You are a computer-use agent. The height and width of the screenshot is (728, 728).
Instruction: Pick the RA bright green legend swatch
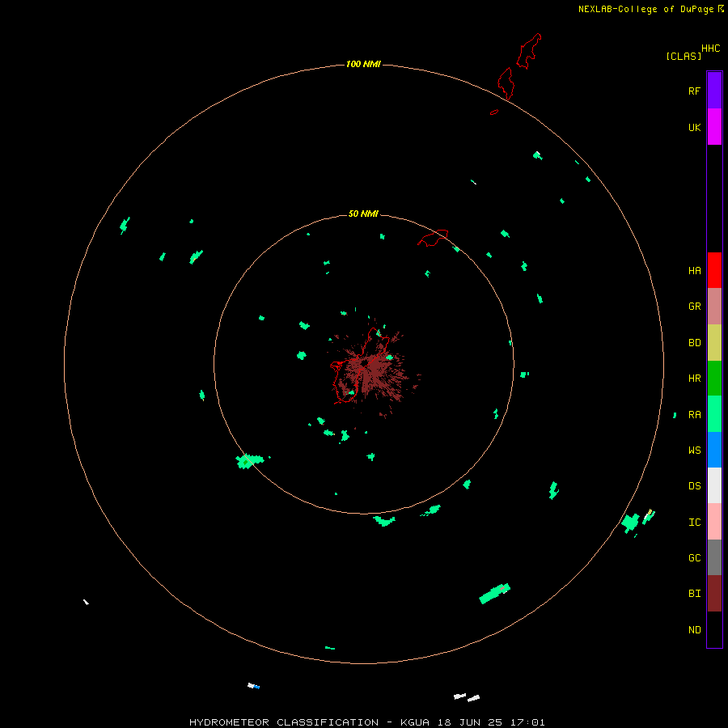pos(714,414)
